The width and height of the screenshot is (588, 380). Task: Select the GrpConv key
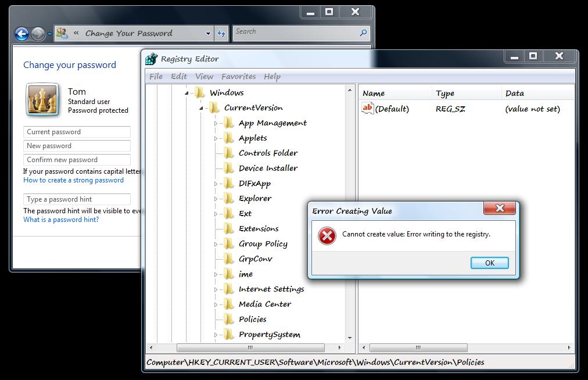(x=256, y=259)
